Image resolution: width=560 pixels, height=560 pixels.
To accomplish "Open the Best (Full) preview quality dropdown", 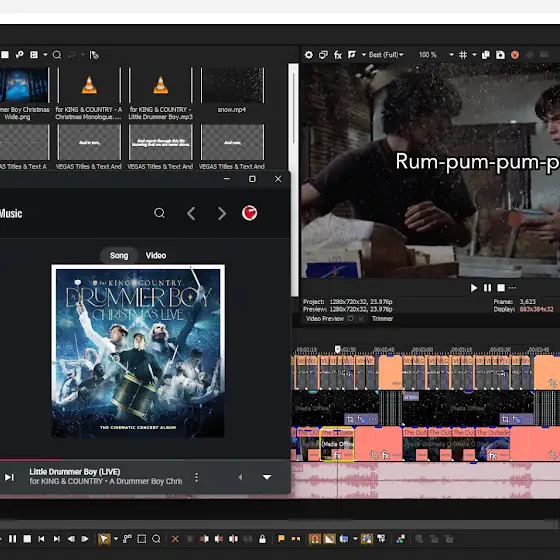I will [x=386, y=55].
